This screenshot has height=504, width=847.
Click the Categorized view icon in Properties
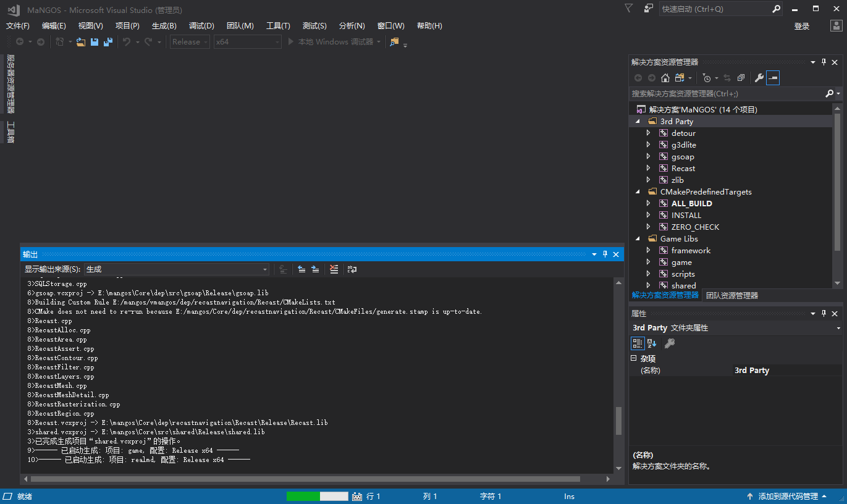click(x=638, y=343)
